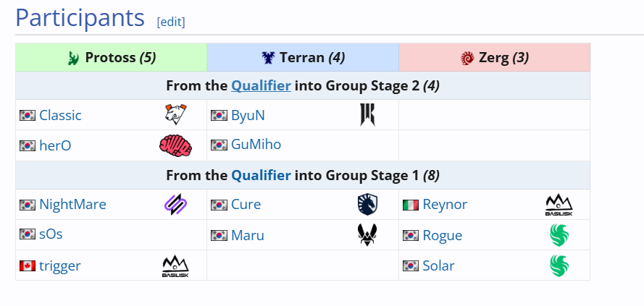Image resolution: width=644 pixels, height=306 pixels.
Task: Click the Zerg race icon in header
Action: click(x=467, y=58)
